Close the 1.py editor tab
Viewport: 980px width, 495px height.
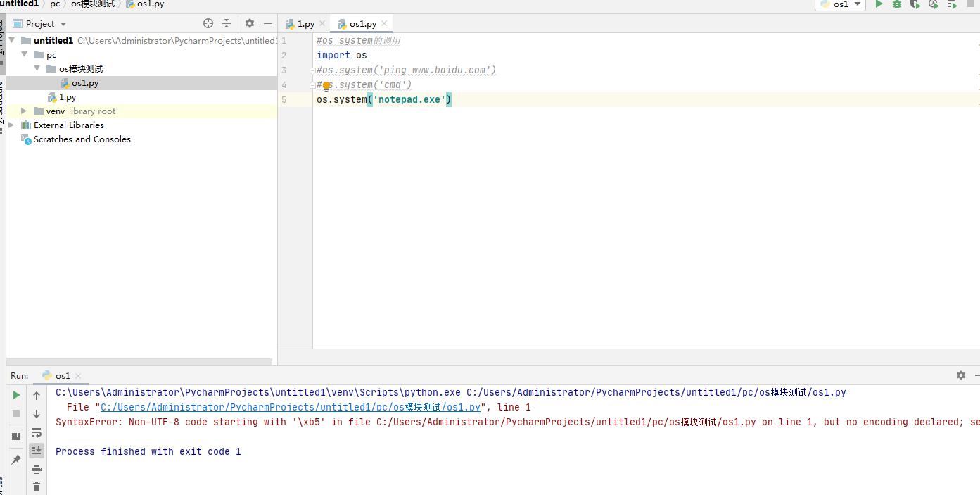coord(322,24)
